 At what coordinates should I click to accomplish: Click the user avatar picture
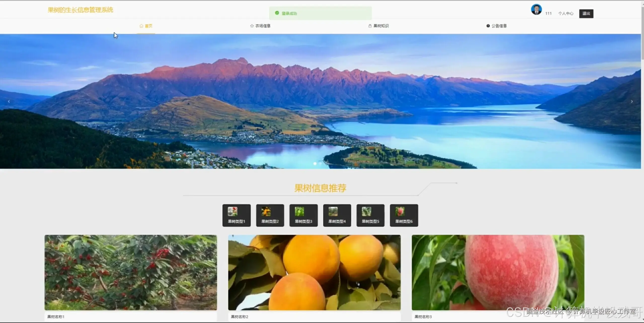(x=536, y=10)
